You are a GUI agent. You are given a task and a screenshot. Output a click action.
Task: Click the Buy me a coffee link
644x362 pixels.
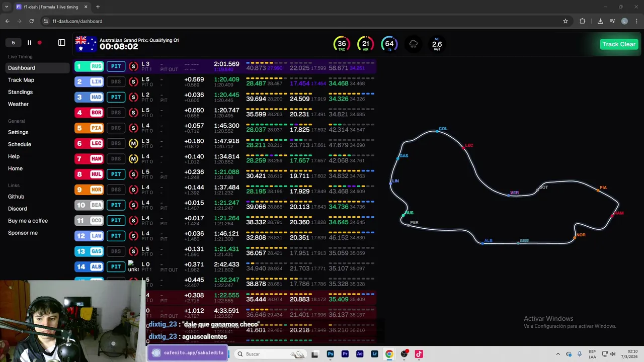(x=28, y=221)
